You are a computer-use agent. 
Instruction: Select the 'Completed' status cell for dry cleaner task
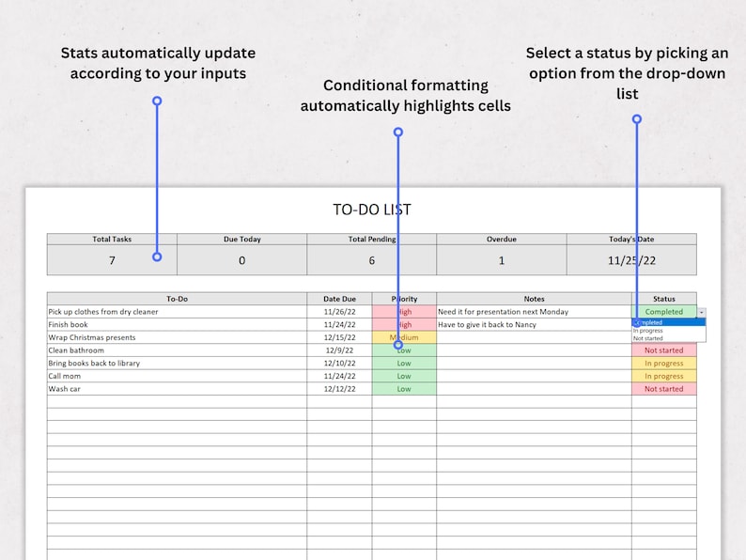click(x=664, y=312)
